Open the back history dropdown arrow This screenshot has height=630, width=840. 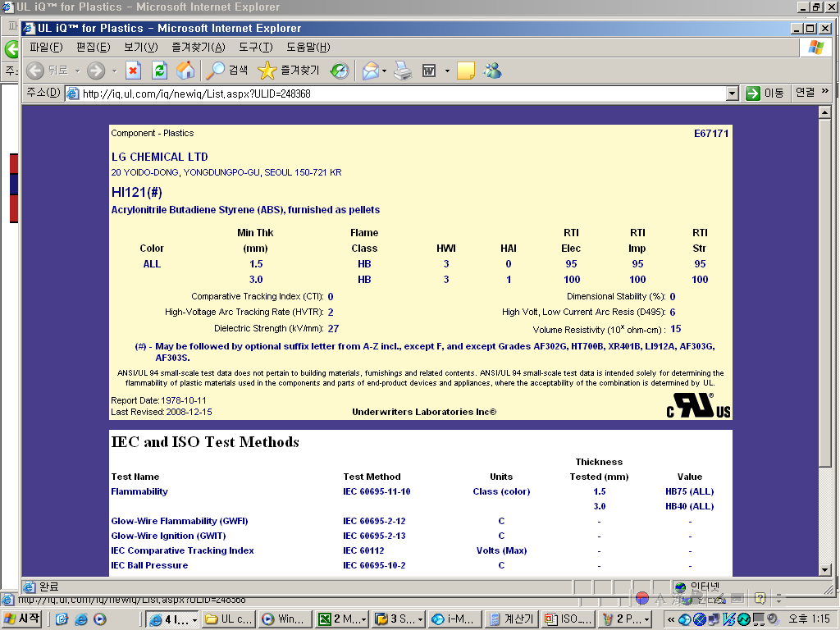point(77,71)
